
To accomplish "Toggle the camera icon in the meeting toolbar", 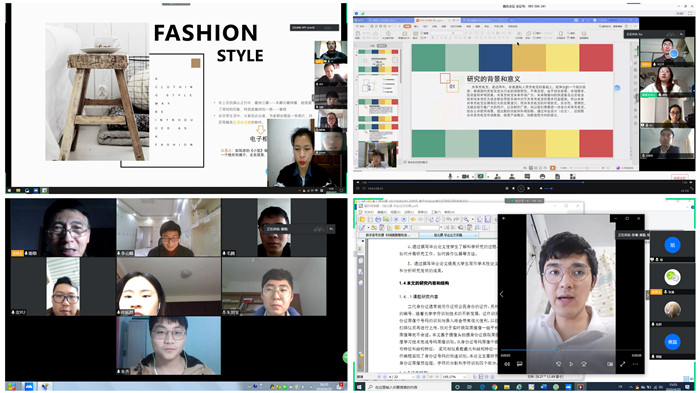I will pyautogui.click(x=465, y=177).
